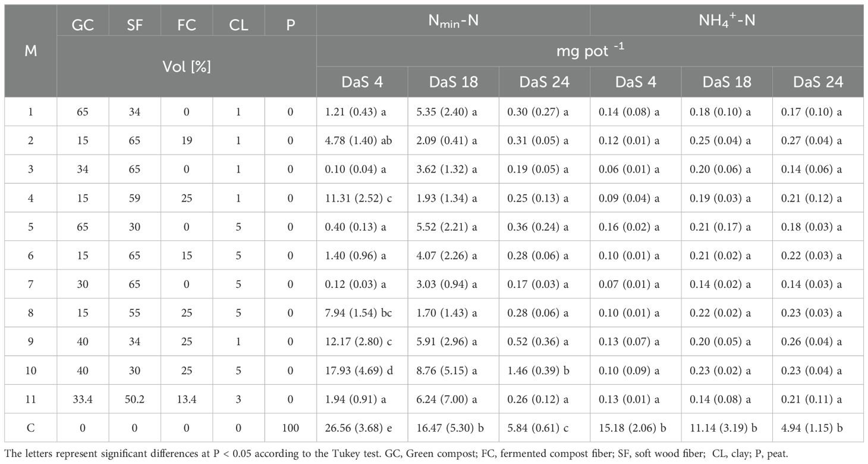This screenshot has height=464, width=868.
Task: Click the "15.18 (2.06) b" cell
Action: pos(636,428)
